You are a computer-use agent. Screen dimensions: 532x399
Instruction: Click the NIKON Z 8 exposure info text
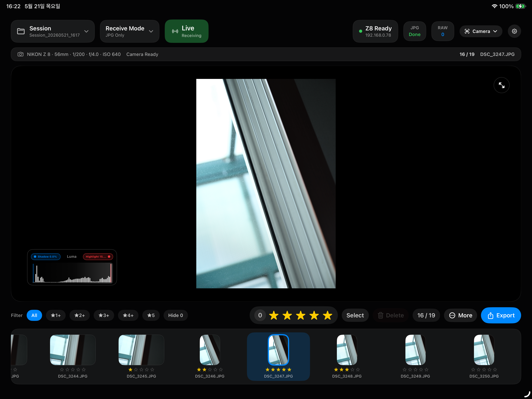(x=74, y=54)
